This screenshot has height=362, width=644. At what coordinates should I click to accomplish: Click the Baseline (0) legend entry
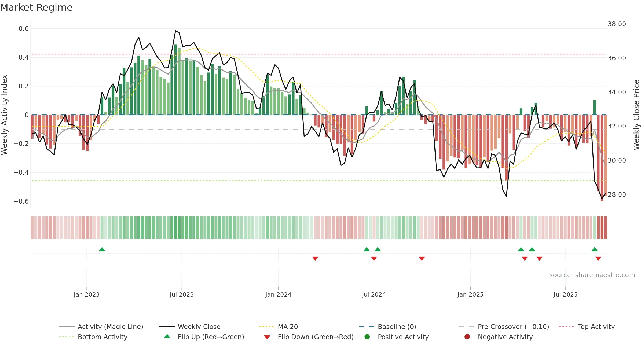click(387, 327)
